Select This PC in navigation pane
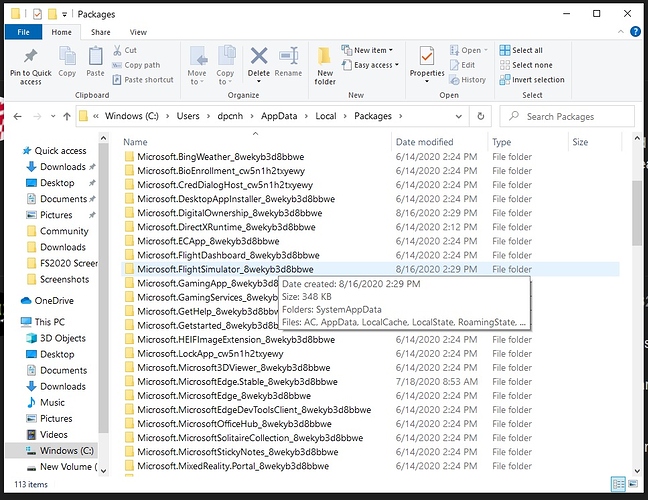 click(x=49, y=321)
